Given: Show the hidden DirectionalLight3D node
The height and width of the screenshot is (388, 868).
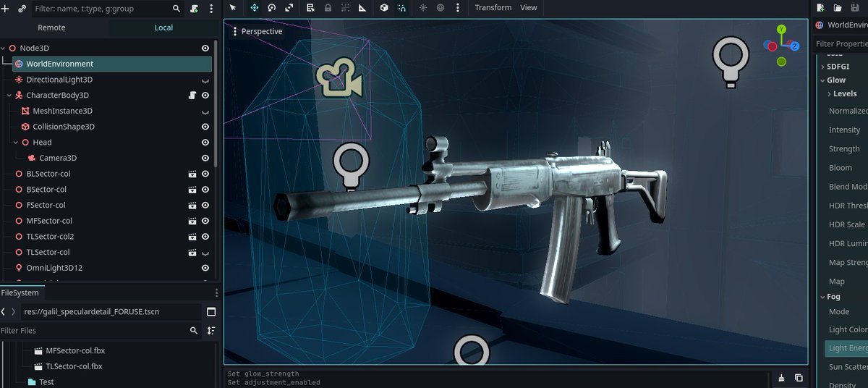Looking at the screenshot, I should coord(205,80).
